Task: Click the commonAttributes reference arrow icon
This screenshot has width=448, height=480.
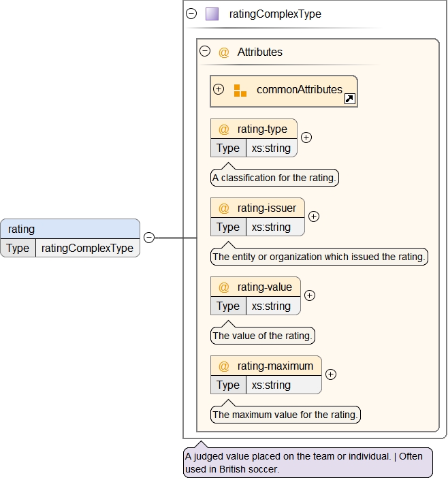Action: coord(349,99)
